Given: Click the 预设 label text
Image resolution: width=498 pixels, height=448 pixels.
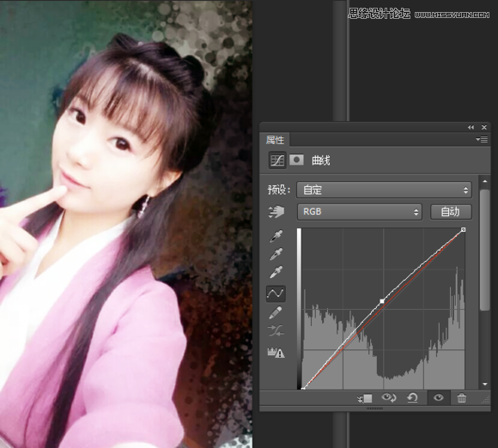Looking at the screenshot, I should coord(279,190).
